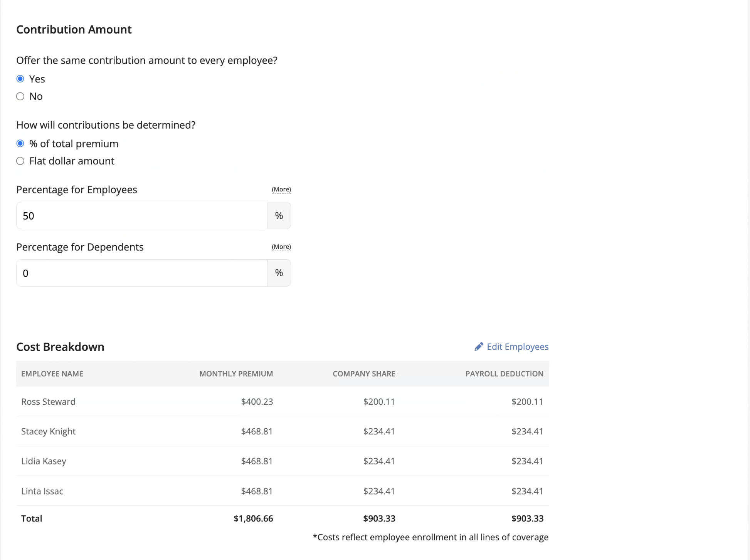750x560 pixels.
Task: Open More info for Percentage for Employees
Action: coord(281,189)
